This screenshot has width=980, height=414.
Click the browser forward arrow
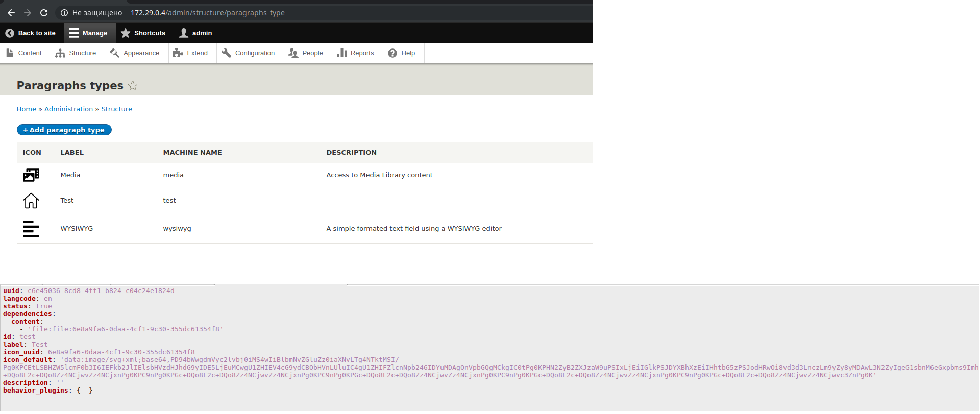tap(28, 13)
